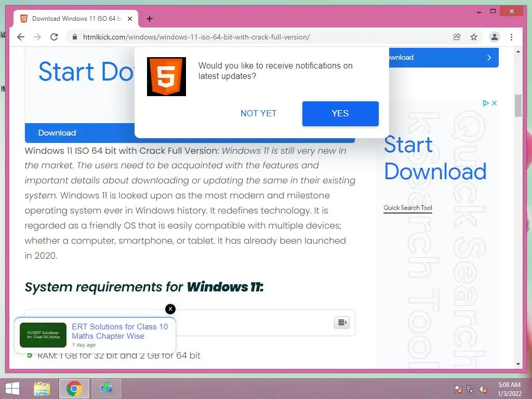This screenshot has height=399, width=532.
Task: Open File Explorer from the taskbar
Action: 42,389
